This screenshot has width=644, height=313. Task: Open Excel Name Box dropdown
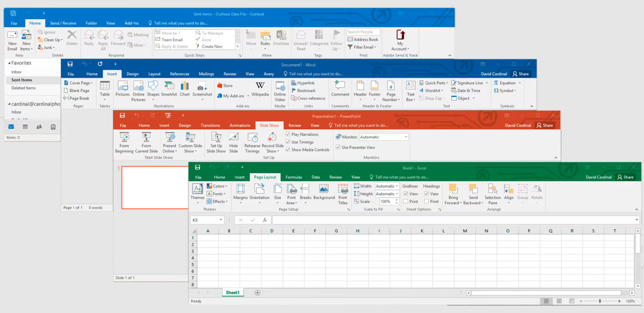point(221,220)
